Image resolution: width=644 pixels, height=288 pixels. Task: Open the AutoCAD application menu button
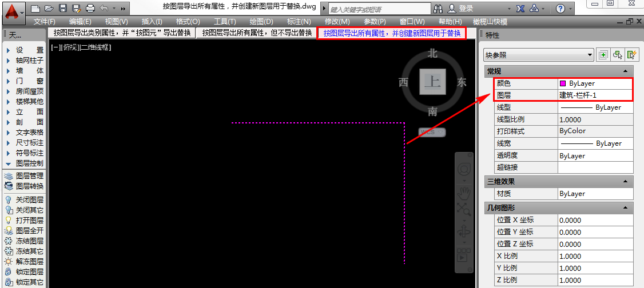(x=14, y=13)
